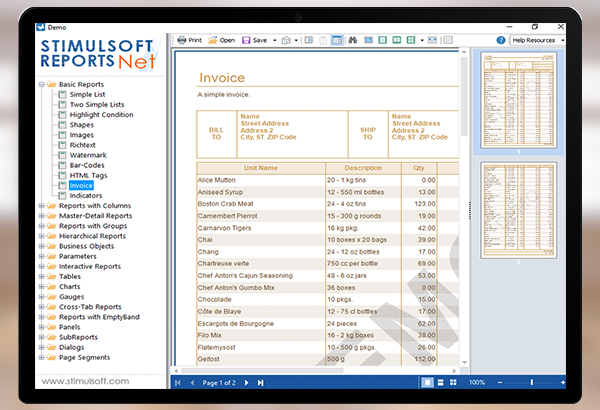This screenshot has height=410, width=600.
Task: Open the Bar-Codes report
Action: (x=87, y=165)
